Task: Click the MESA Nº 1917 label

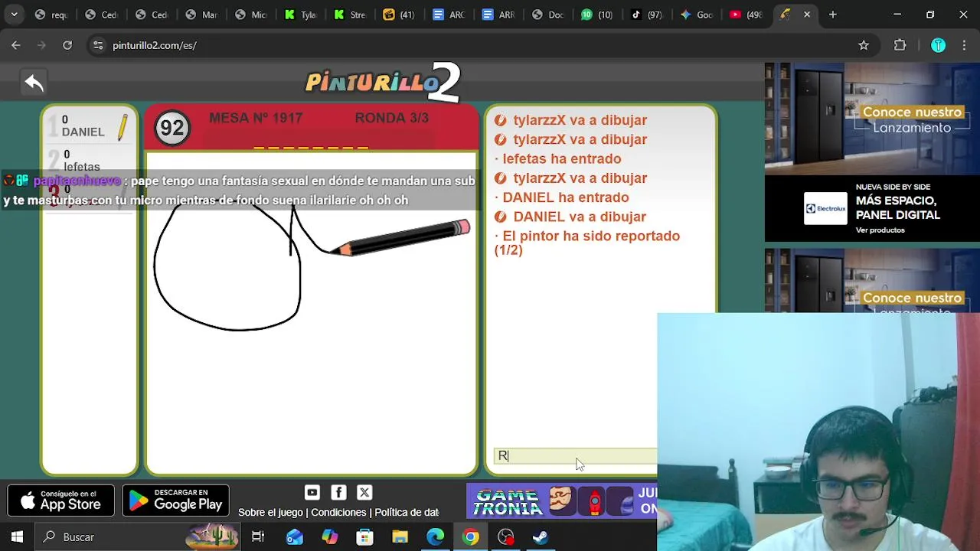Action: [256, 118]
